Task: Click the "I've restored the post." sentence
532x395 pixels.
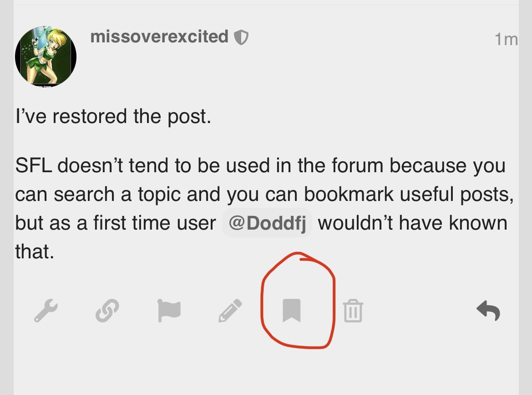Action: pos(113,117)
